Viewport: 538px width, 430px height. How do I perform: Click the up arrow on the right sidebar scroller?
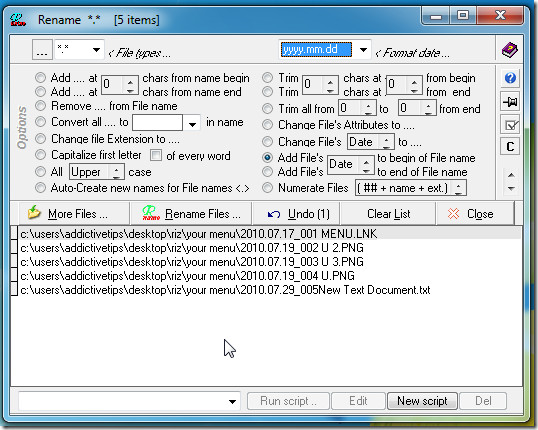point(511,175)
